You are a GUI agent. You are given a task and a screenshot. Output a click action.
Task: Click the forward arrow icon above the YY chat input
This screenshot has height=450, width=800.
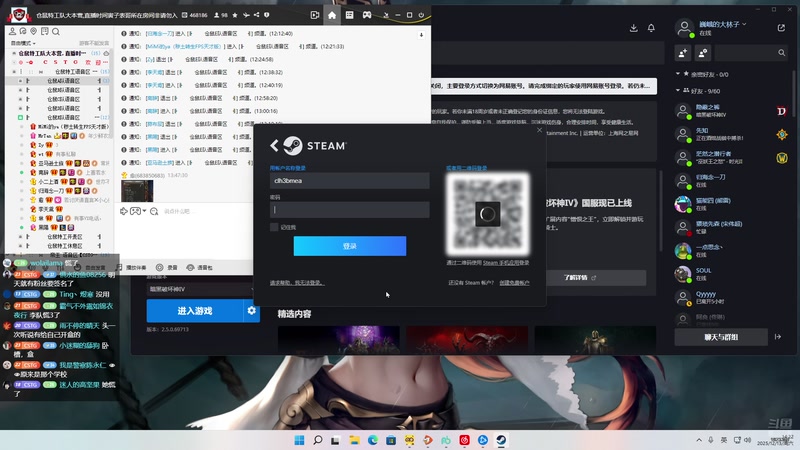click(x=123, y=211)
